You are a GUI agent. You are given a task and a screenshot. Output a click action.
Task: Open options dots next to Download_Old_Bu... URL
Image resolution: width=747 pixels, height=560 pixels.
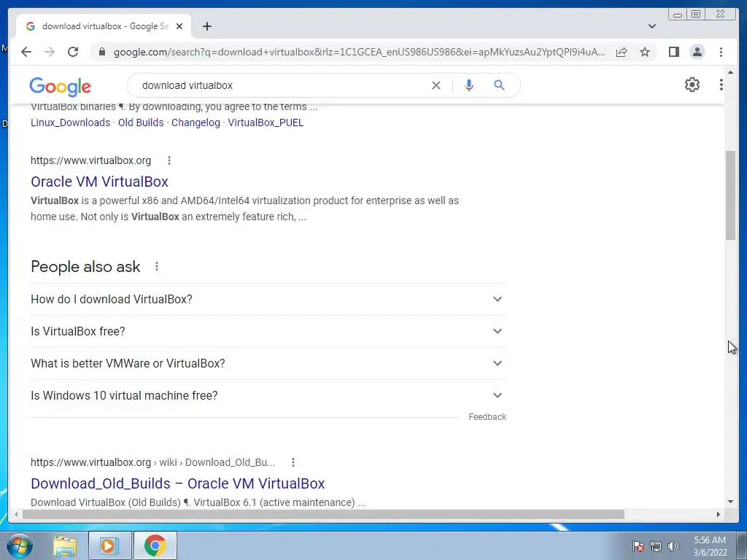pyautogui.click(x=293, y=462)
